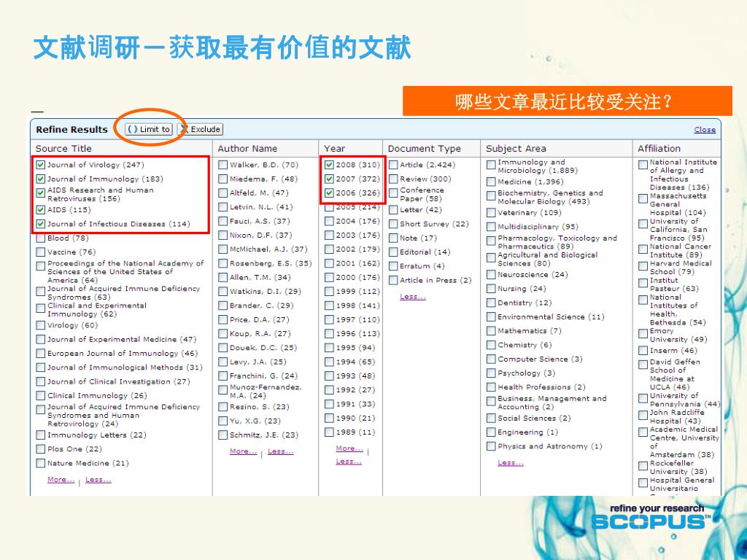The height and width of the screenshot is (560, 747).
Task: Check the Vaccine (76) source
Action: pyautogui.click(x=41, y=252)
